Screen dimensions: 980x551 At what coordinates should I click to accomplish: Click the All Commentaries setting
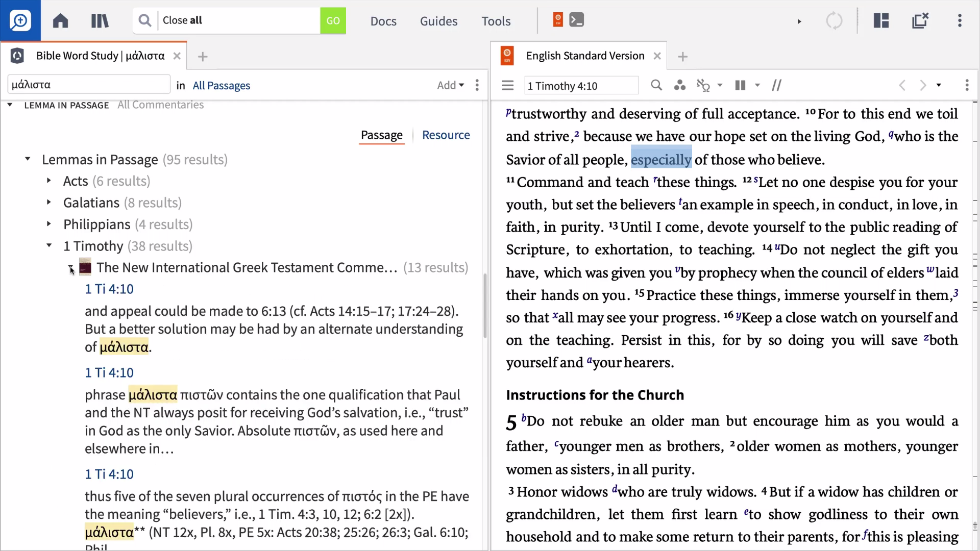(x=160, y=105)
